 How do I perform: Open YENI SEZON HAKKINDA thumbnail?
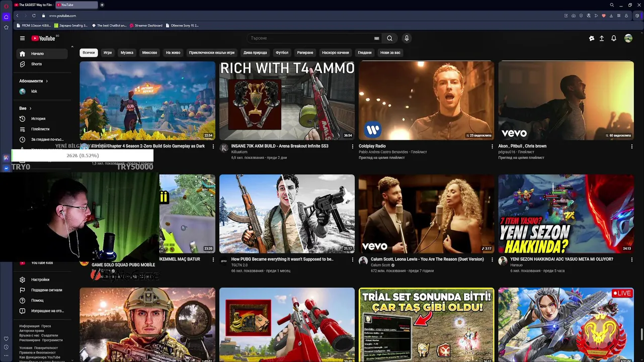566,214
